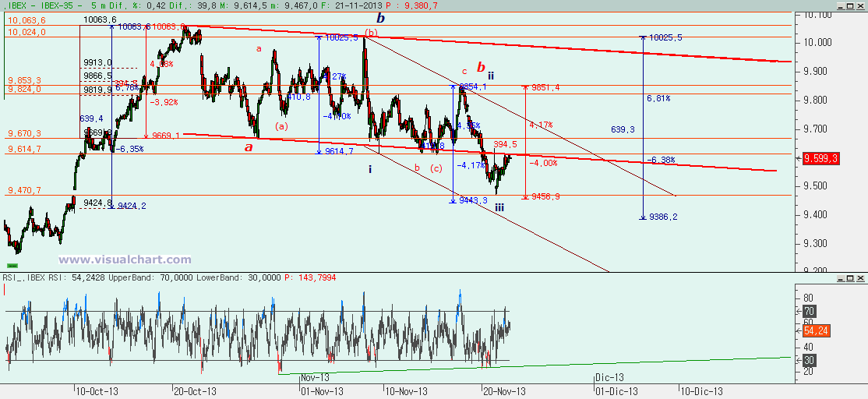Select the green RSI support trendline
Image resolution: width=868 pixels, height=399 pixels.
(535, 365)
